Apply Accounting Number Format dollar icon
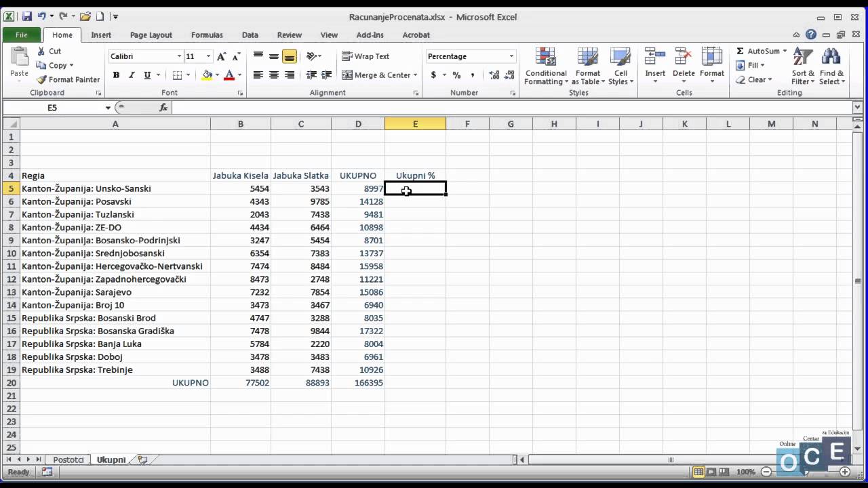Image resolution: width=868 pixels, height=488 pixels. (433, 75)
